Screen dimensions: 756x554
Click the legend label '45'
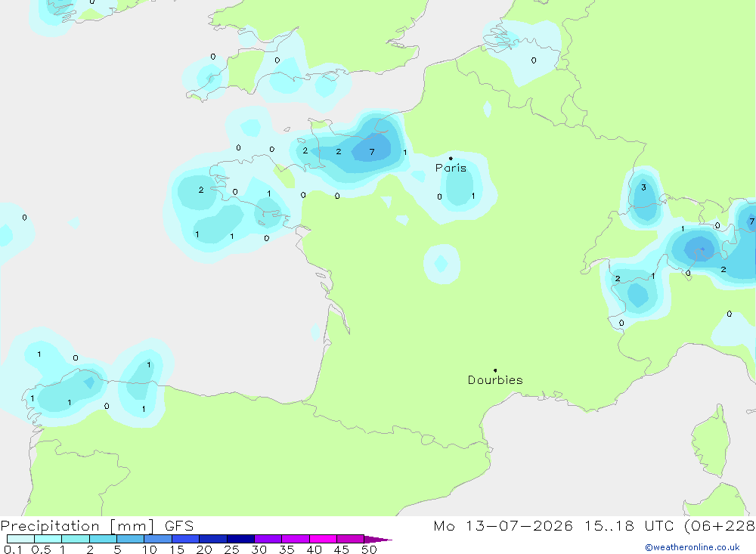[342, 549]
